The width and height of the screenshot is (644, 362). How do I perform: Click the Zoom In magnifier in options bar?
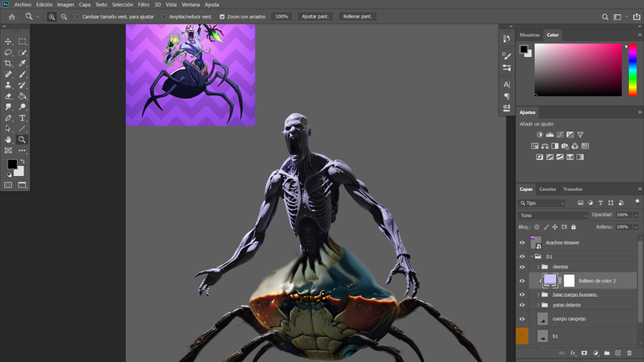(x=52, y=17)
